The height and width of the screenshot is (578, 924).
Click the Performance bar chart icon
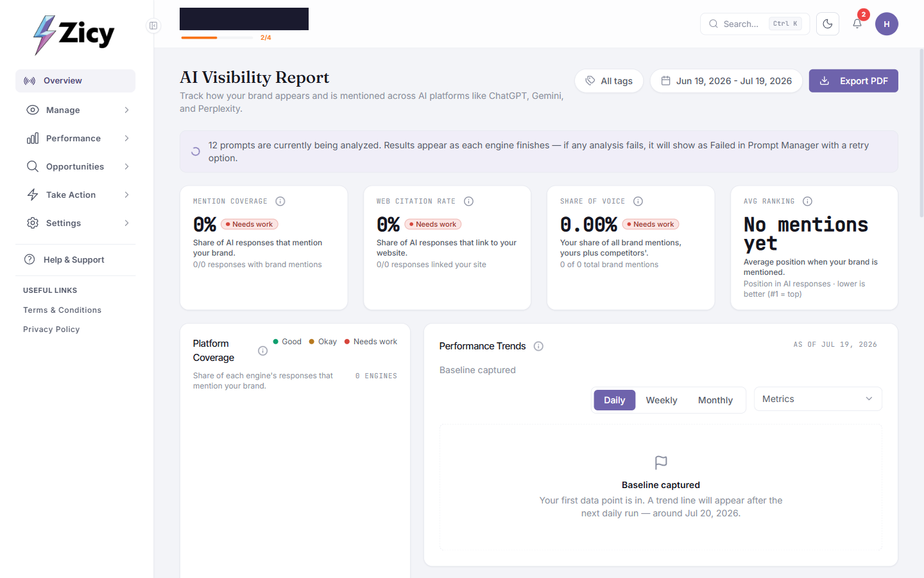coord(33,138)
